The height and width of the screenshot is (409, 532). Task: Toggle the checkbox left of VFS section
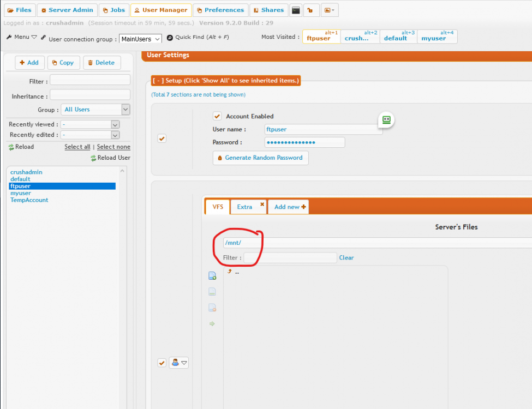[x=162, y=363]
